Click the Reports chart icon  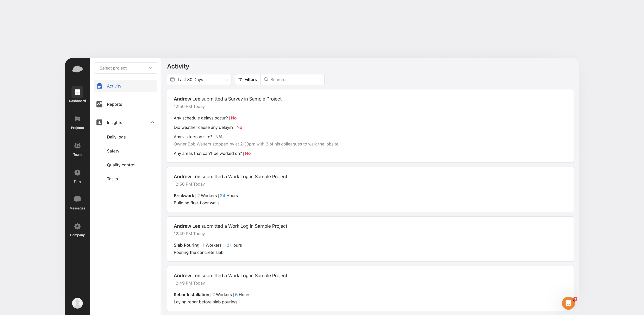point(100,104)
